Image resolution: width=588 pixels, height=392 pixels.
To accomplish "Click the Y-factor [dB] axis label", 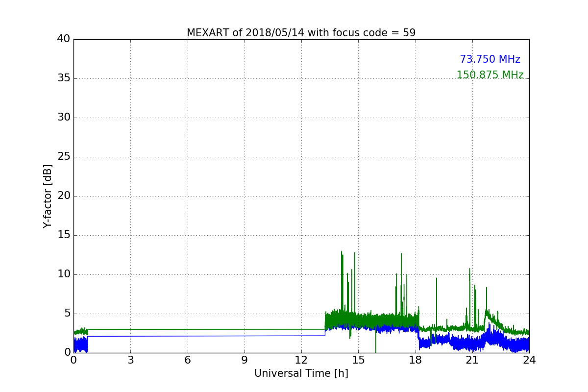I will pyautogui.click(x=48, y=196).
